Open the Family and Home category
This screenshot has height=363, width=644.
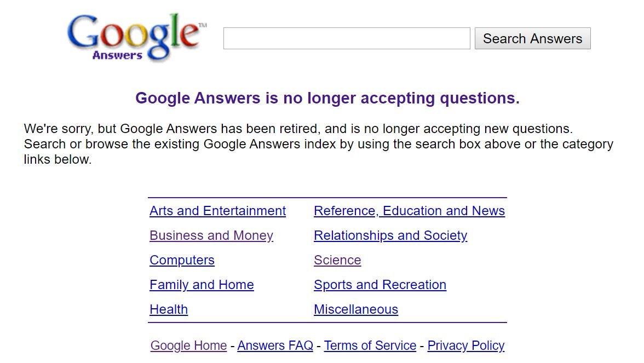(202, 285)
